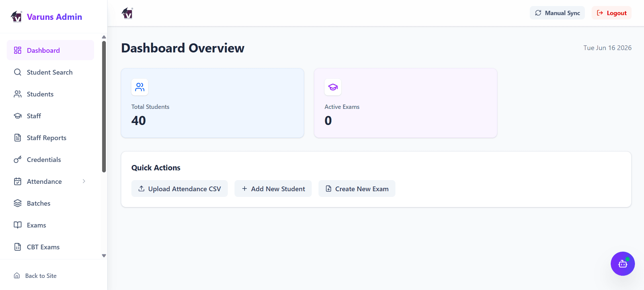
Task: Select Batches in the sidebar
Action: 50,203
